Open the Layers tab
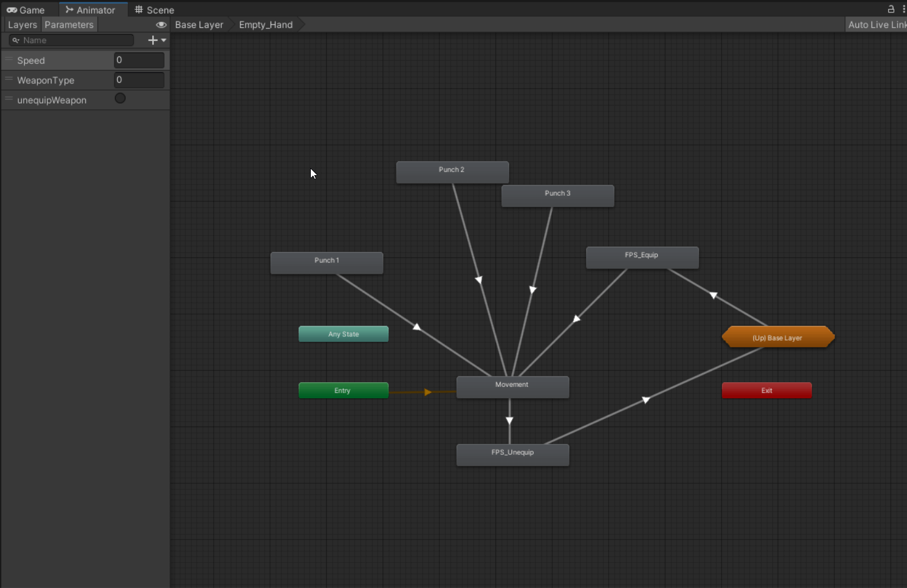 (x=22, y=25)
